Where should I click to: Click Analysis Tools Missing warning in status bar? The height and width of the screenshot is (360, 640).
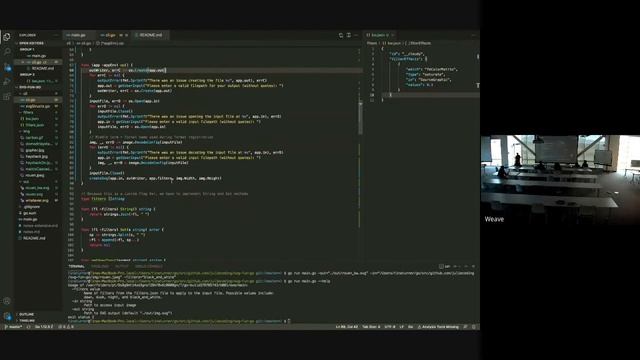[438, 327]
